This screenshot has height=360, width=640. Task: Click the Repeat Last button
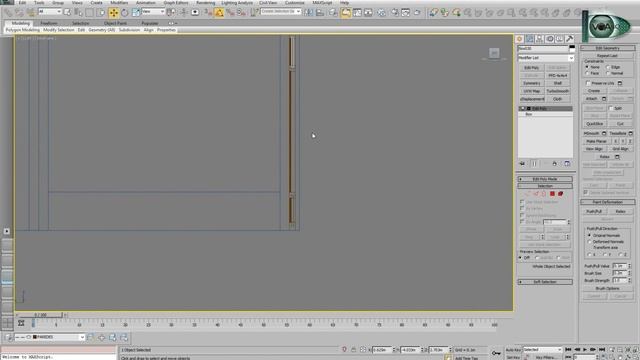click(x=607, y=56)
